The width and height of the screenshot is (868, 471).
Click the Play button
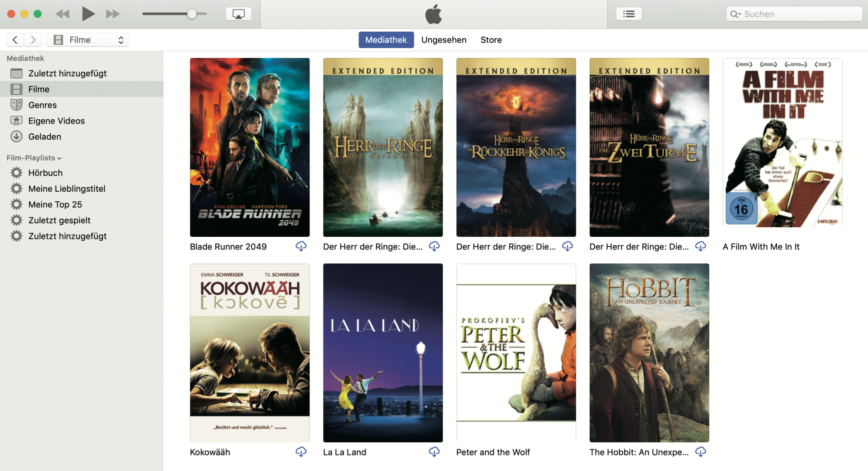point(88,14)
